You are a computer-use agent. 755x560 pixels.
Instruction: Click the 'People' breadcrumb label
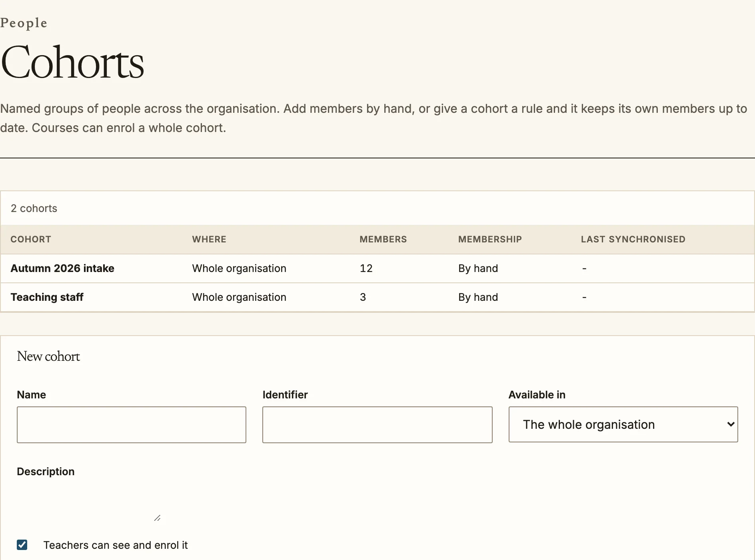point(24,23)
